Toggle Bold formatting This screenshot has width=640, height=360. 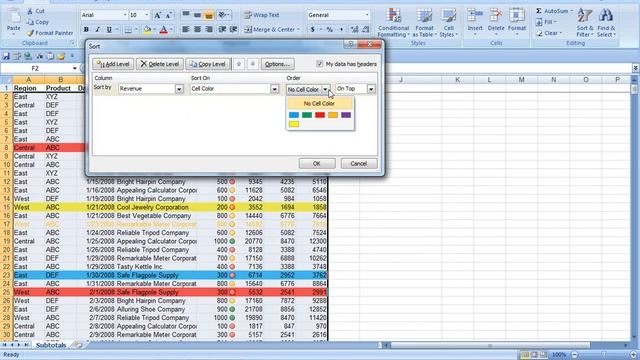tap(86, 29)
